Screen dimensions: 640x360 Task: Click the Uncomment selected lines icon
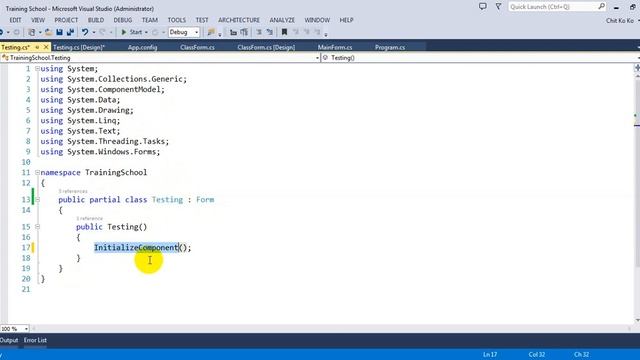269,32
